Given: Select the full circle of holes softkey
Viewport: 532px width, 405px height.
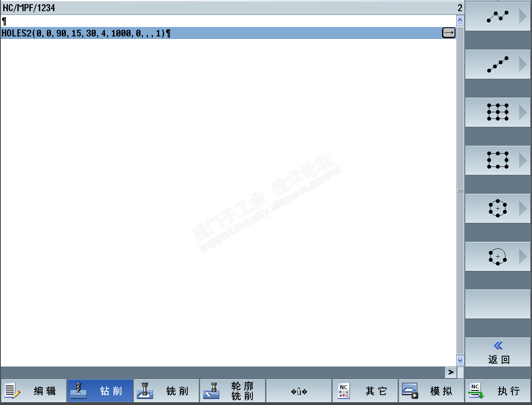Looking at the screenshot, I should click(498, 209).
